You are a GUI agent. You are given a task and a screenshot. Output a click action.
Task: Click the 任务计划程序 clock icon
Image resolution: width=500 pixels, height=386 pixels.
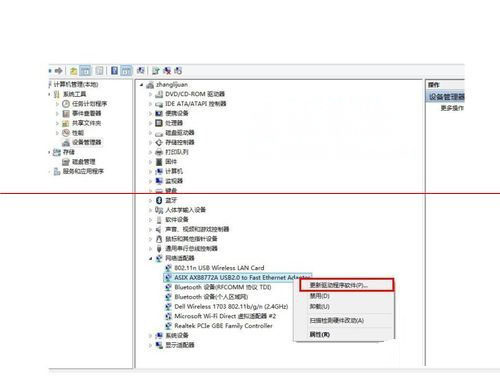66,104
